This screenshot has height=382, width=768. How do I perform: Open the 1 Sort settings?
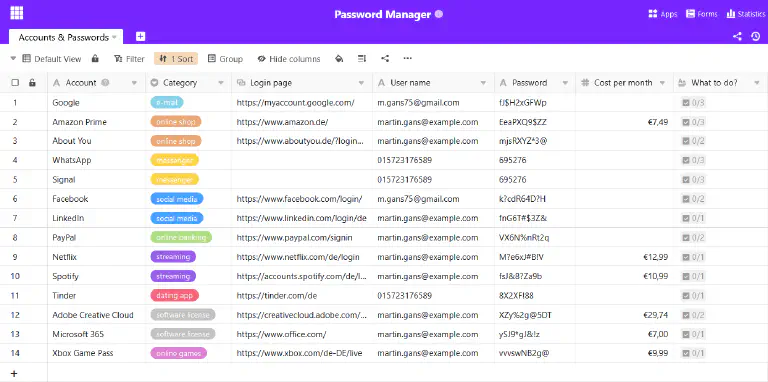click(x=176, y=59)
